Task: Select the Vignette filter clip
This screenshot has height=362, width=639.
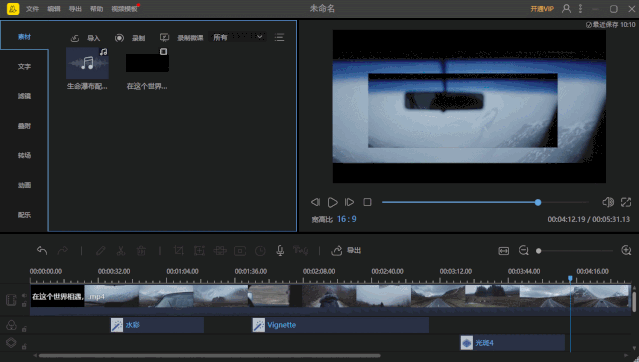Action: click(341, 325)
